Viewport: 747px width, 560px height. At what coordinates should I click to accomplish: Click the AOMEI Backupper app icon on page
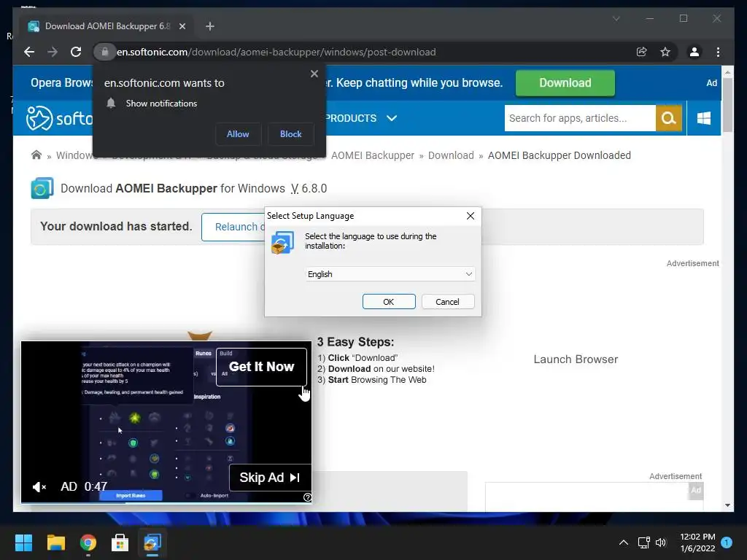pyautogui.click(x=42, y=188)
